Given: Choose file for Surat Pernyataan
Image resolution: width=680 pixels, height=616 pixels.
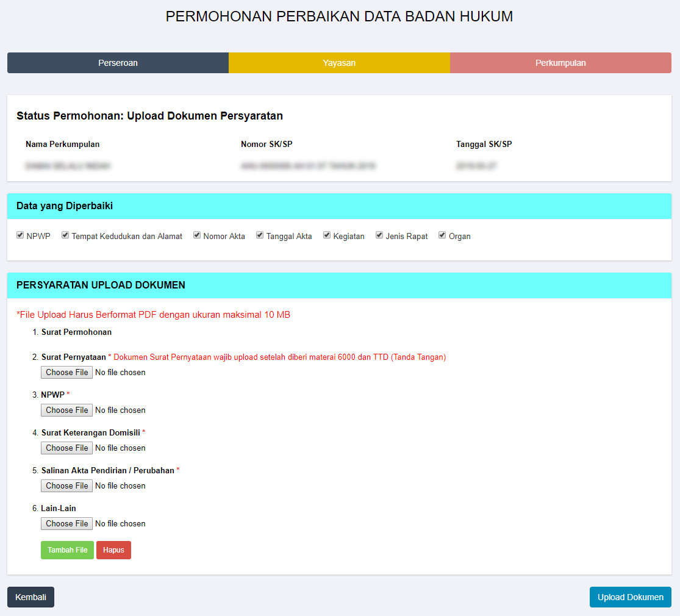Looking at the screenshot, I should 67,372.
